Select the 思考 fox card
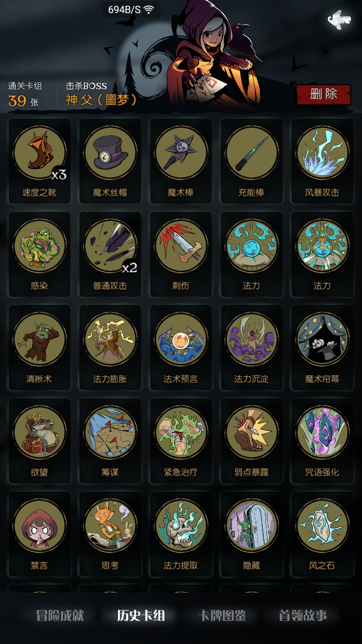The height and width of the screenshot is (644, 362). point(110,534)
